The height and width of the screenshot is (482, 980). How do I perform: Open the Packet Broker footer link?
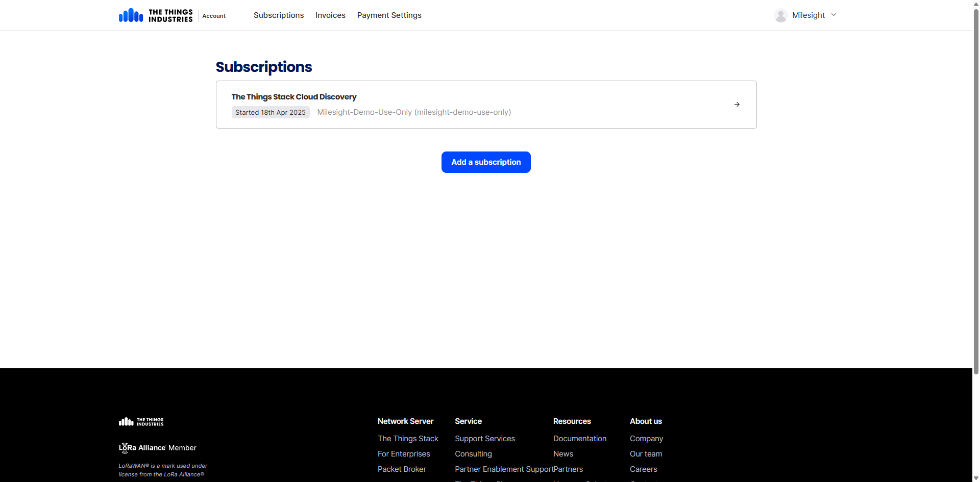(x=402, y=469)
